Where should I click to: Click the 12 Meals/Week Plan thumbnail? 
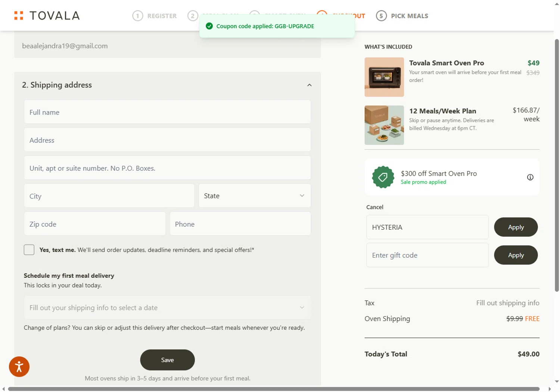pos(384,125)
